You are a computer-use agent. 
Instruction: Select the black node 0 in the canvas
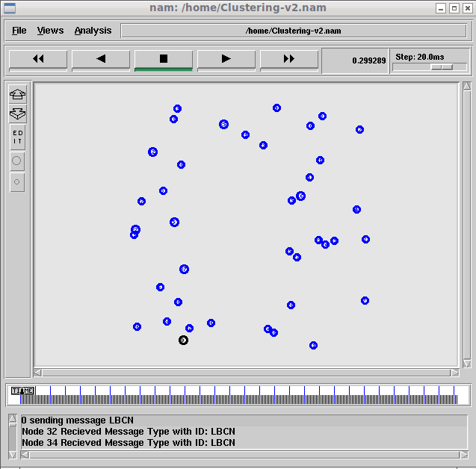(183, 340)
